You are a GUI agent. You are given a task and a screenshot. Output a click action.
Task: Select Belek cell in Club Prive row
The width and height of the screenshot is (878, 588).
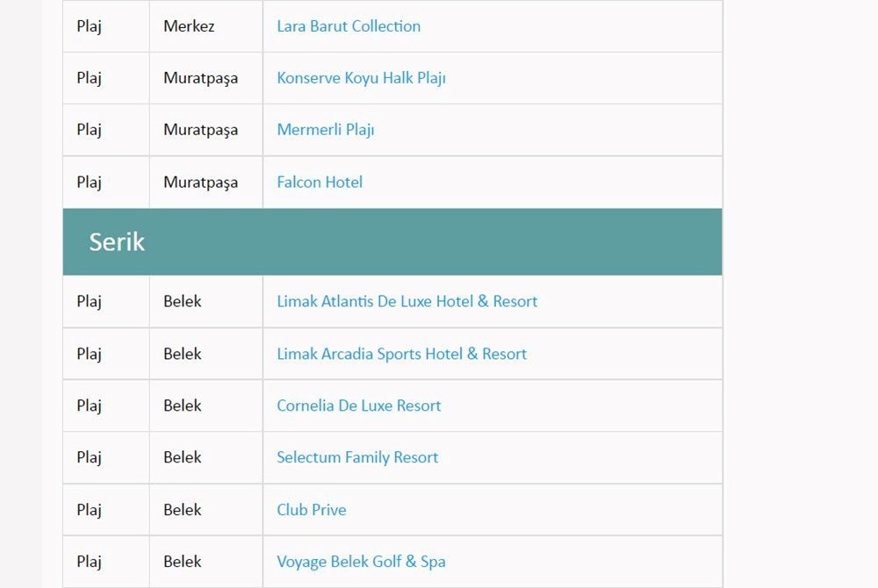183,510
